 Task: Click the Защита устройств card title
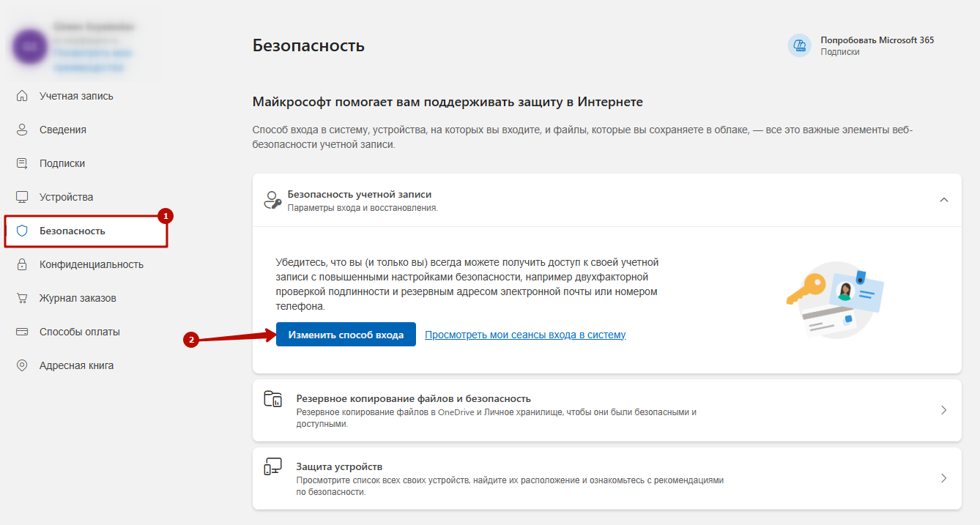pyautogui.click(x=339, y=466)
